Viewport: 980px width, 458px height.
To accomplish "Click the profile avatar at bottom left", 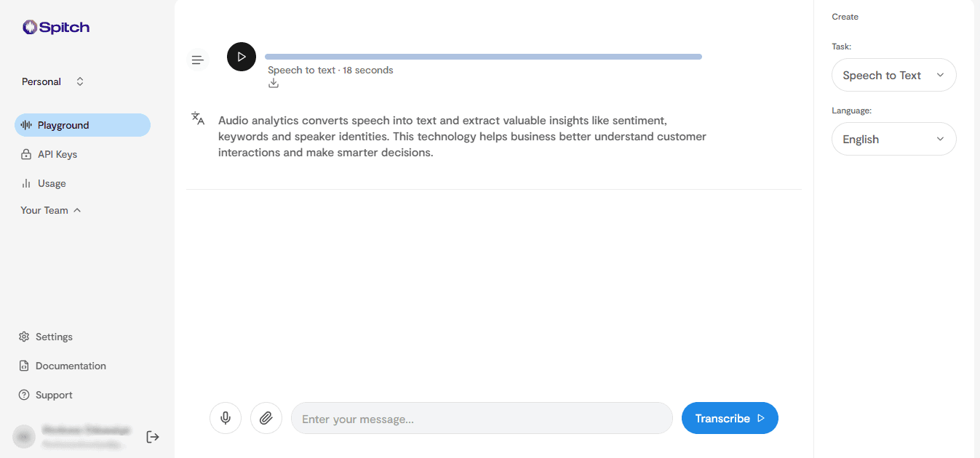I will tap(24, 436).
